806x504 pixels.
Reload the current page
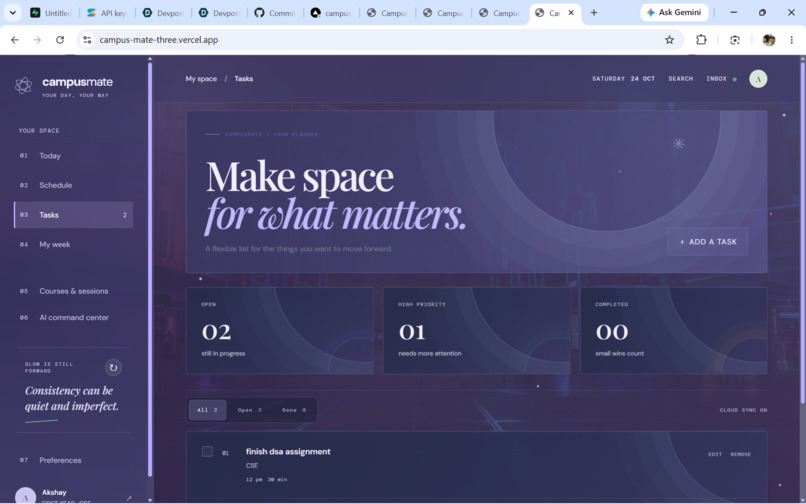(60, 40)
